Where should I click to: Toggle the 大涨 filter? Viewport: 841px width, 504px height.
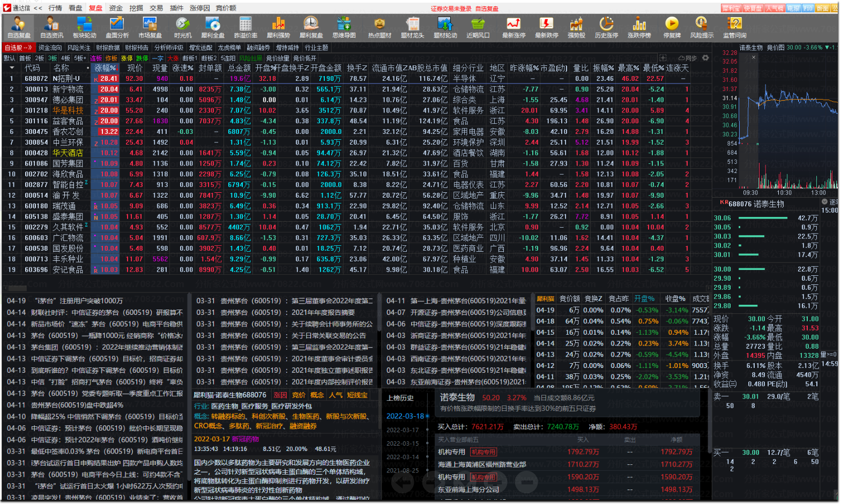click(173, 58)
